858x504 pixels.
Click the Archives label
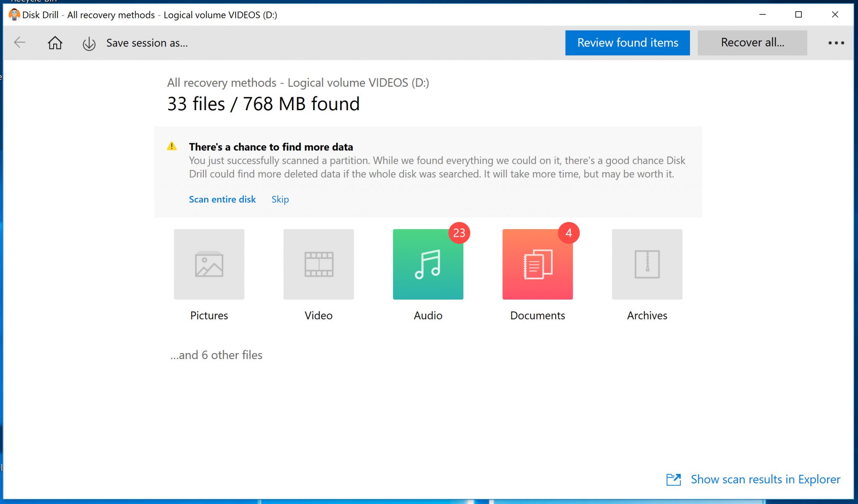click(647, 315)
